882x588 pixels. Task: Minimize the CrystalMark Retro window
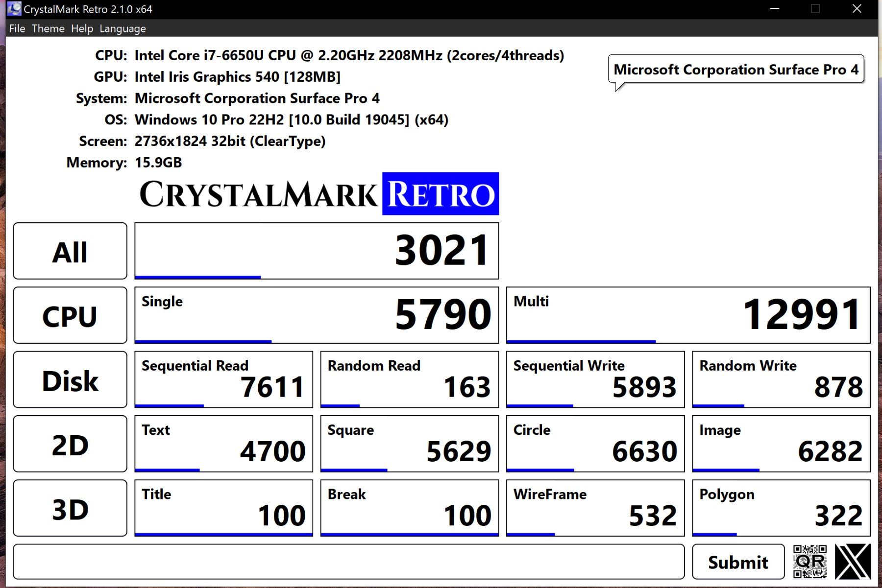coord(775,9)
